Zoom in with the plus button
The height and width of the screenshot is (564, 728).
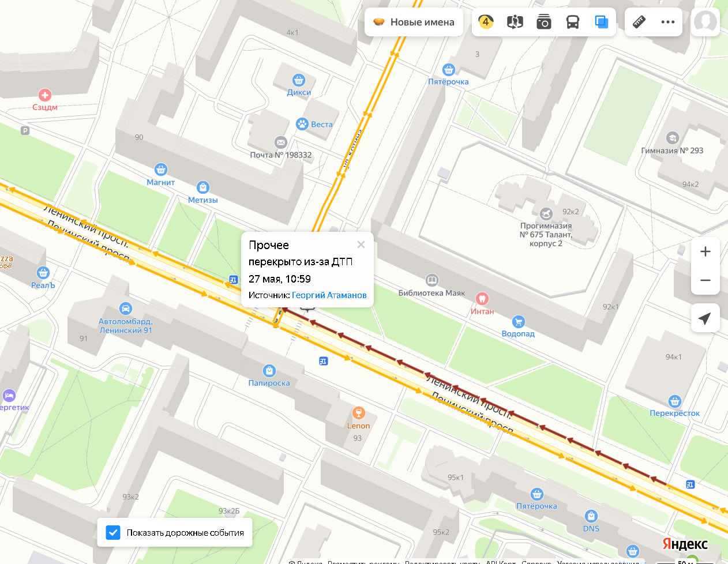click(705, 251)
